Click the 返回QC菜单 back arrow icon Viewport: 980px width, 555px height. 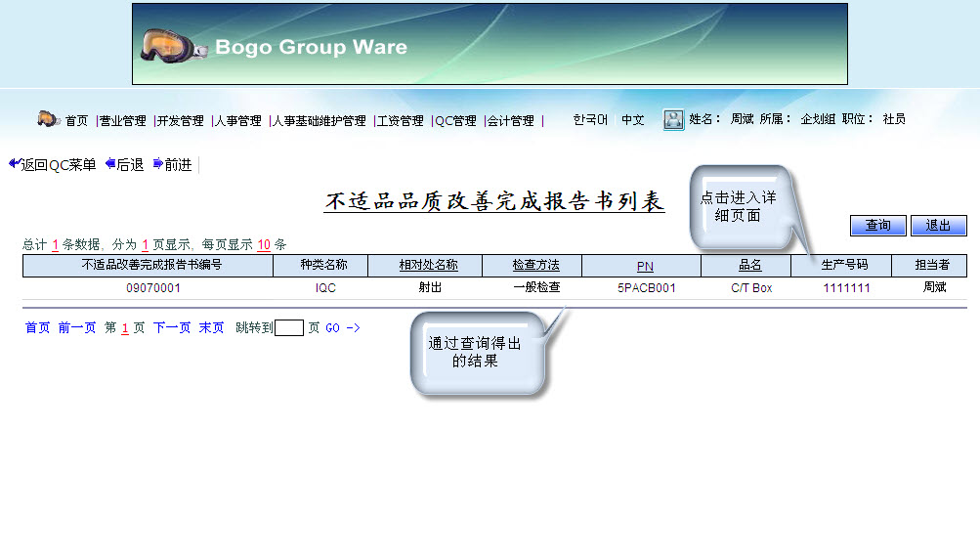coord(14,164)
